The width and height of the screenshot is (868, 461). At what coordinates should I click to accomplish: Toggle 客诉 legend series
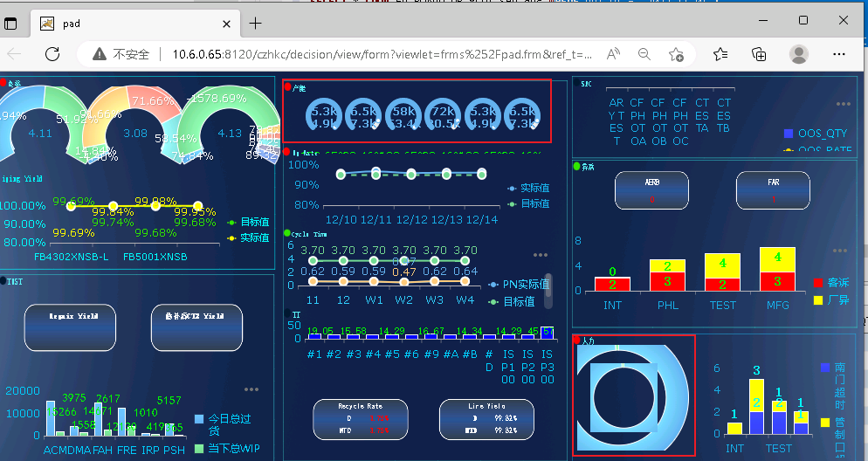point(831,283)
